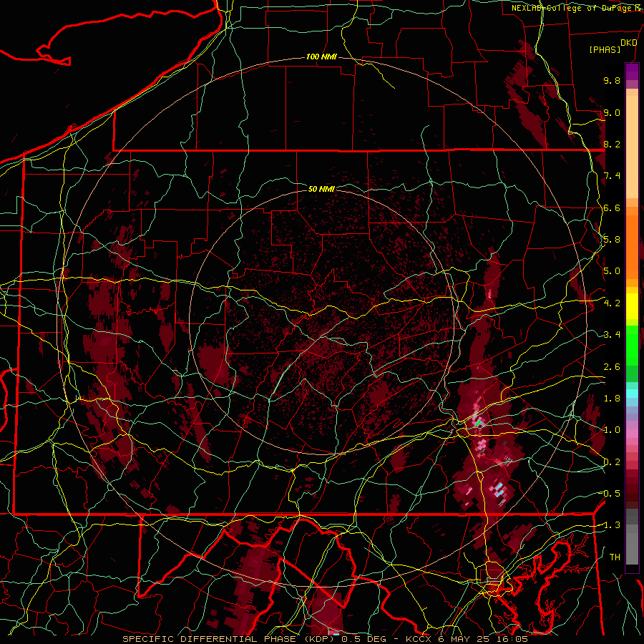
Task: Click the 1.3 value near the legend bottom
Action: point(612,525)
